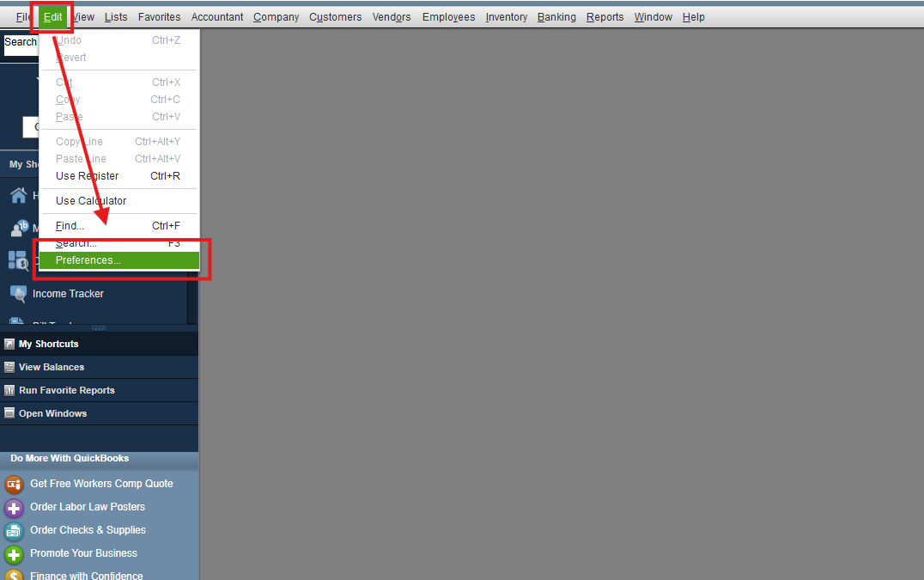Click the Open Windows icon
Screen dimensions: 924x580
[x=9, y=413]
